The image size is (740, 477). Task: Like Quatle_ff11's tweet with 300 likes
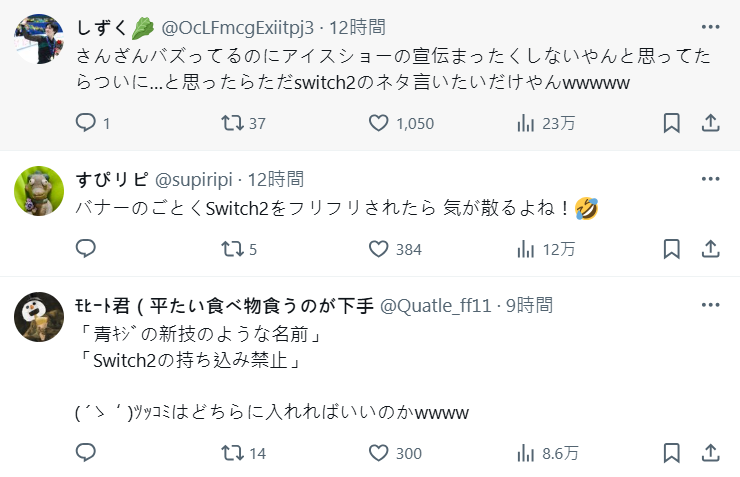(379, 453)
